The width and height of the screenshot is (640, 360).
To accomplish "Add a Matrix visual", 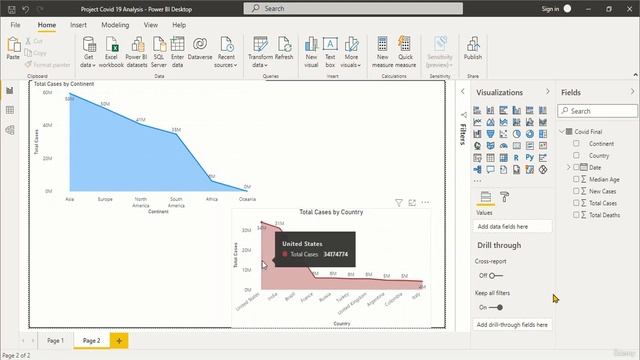I will (503, 158).
